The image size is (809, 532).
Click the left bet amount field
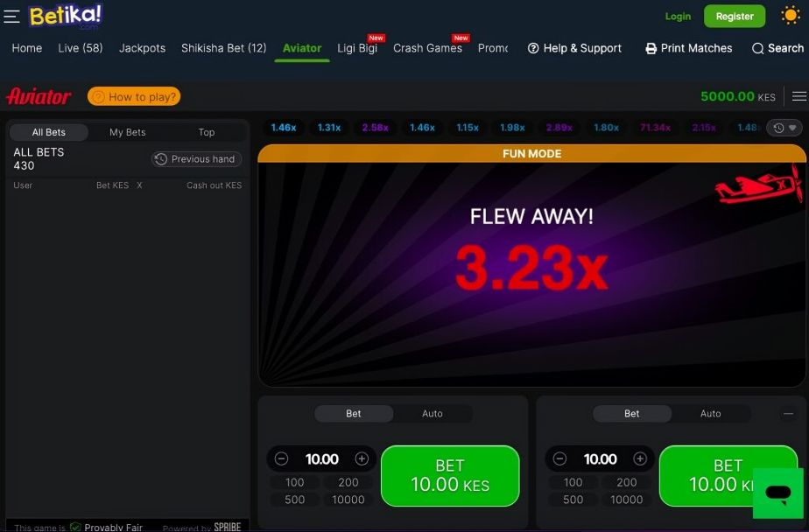[x=322, y=458]
